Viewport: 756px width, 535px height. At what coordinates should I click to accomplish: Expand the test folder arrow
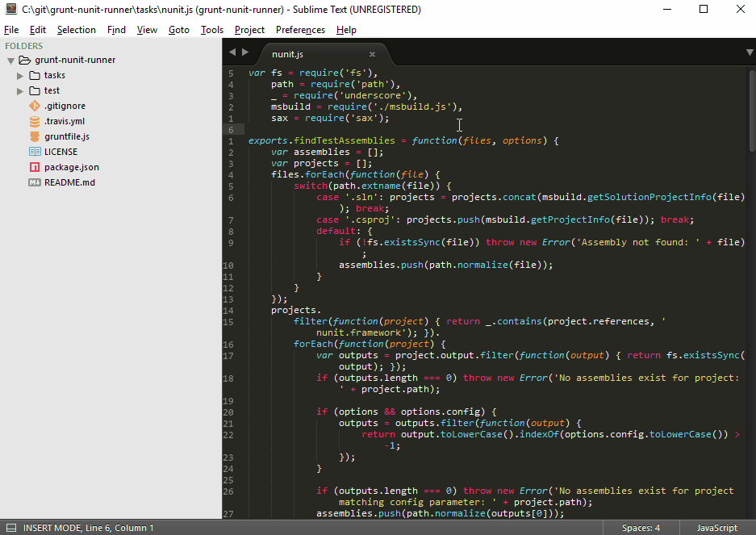[20, 91]
